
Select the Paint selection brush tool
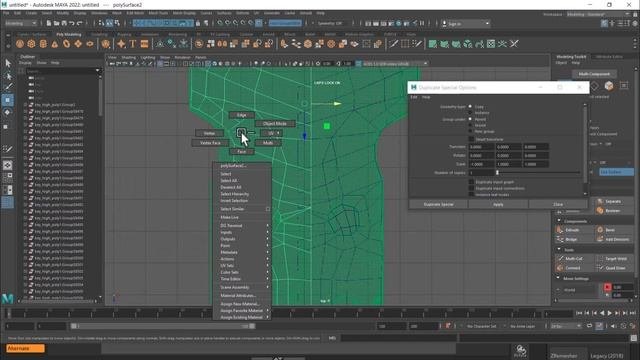(8, 87)
